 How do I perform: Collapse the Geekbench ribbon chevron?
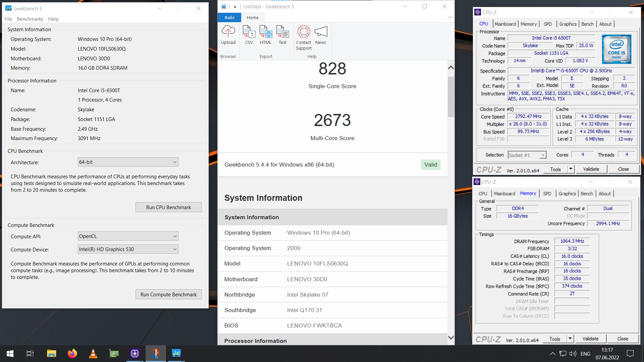coord(450,17)
